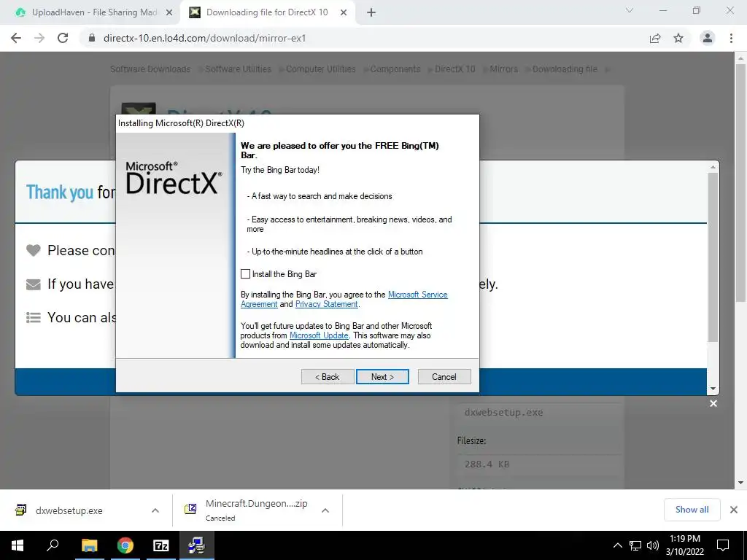The height and width of the screenshot is (560, 747).
Task: View site info via the lock icon
Action: point(92,38)
